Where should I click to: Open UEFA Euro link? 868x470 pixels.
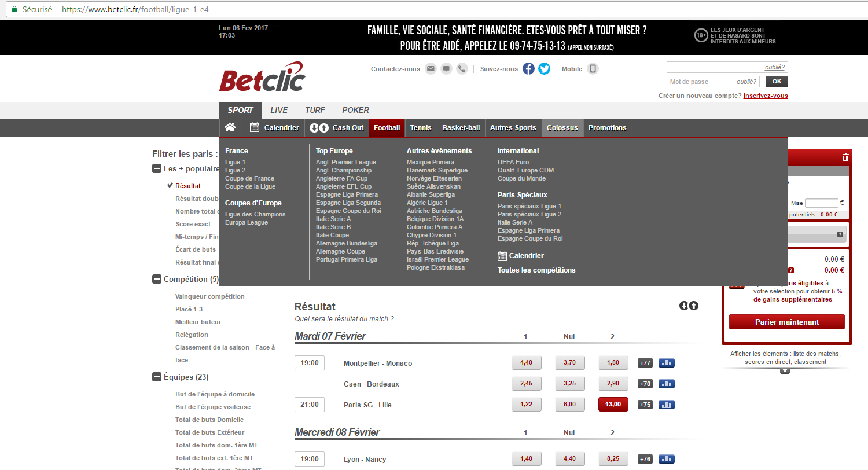tap(513, 162)
